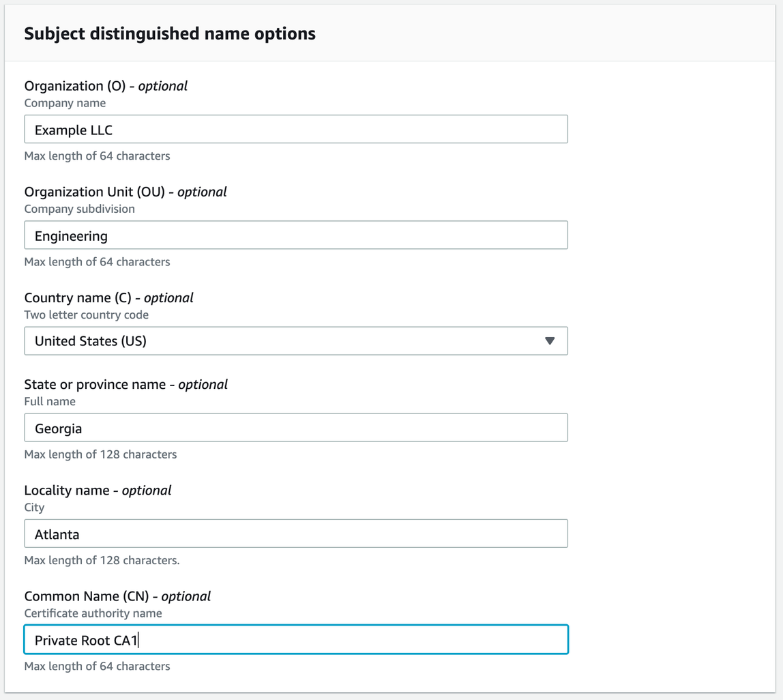Click the triangle arrow in Country selector

[x=550, y=341]
